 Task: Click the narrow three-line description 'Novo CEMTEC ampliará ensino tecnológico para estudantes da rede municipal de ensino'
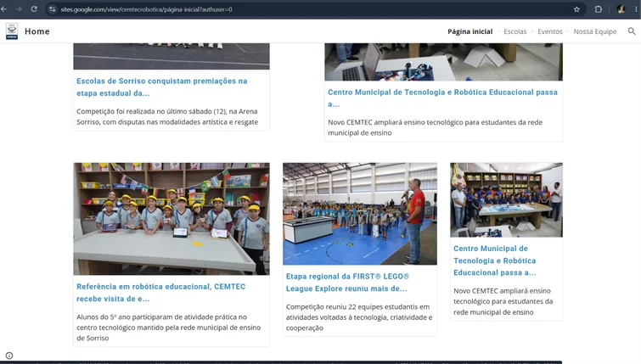pos(503,301)
